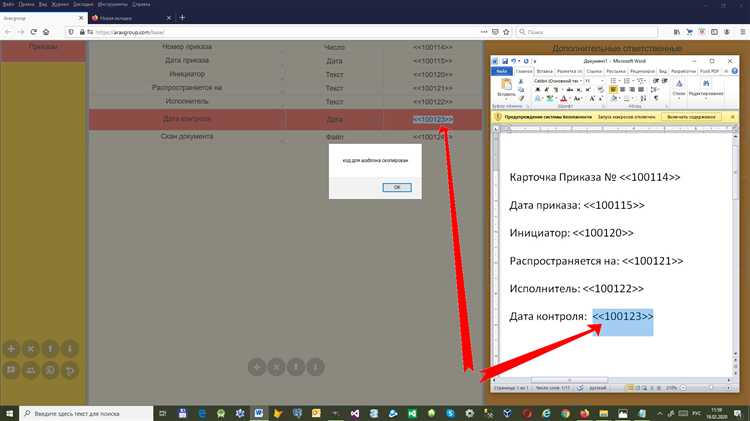Click the font color red A swatch

[x=563, y=99]
